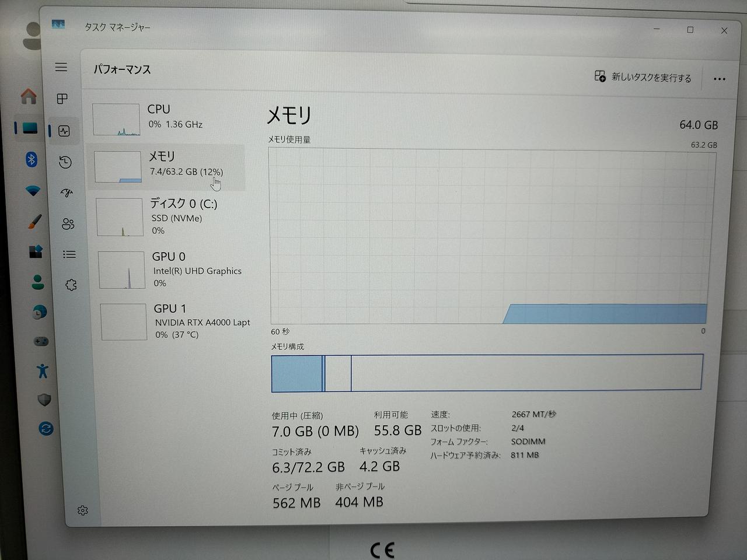Open Startup apps gauge icon

click(x=67, y=192)
